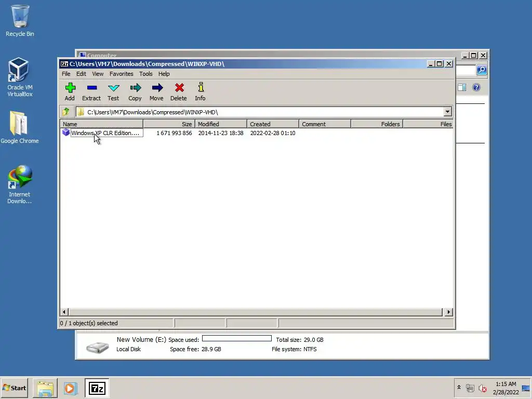Click the help icon in Computer window
Screen dimensions: 532x399
(476, 87)
